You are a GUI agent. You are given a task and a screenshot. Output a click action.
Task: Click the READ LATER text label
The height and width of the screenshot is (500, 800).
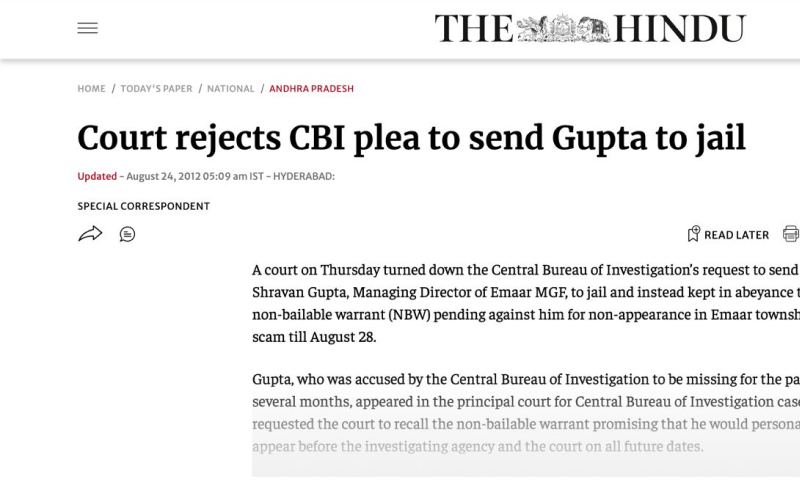click(x=736, y=235)
